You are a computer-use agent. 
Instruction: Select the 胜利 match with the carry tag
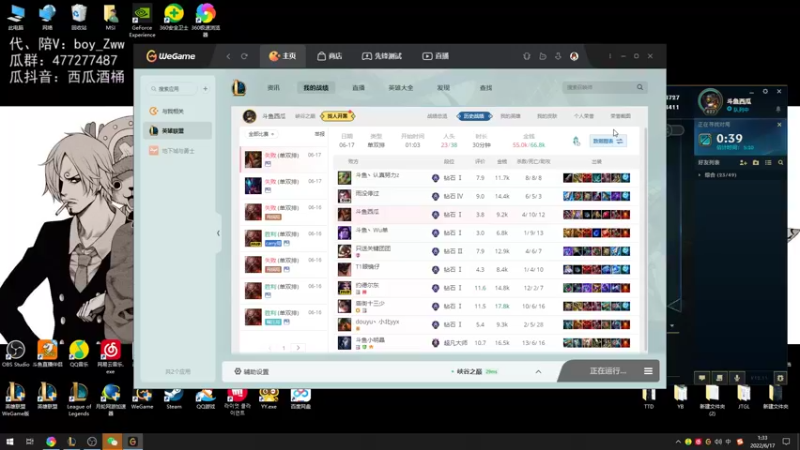(x=284, y=238)
